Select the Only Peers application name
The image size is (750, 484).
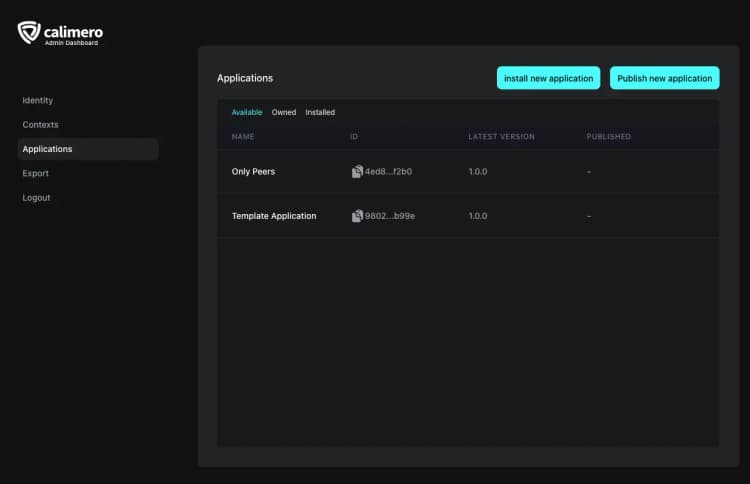pos(254,172)
